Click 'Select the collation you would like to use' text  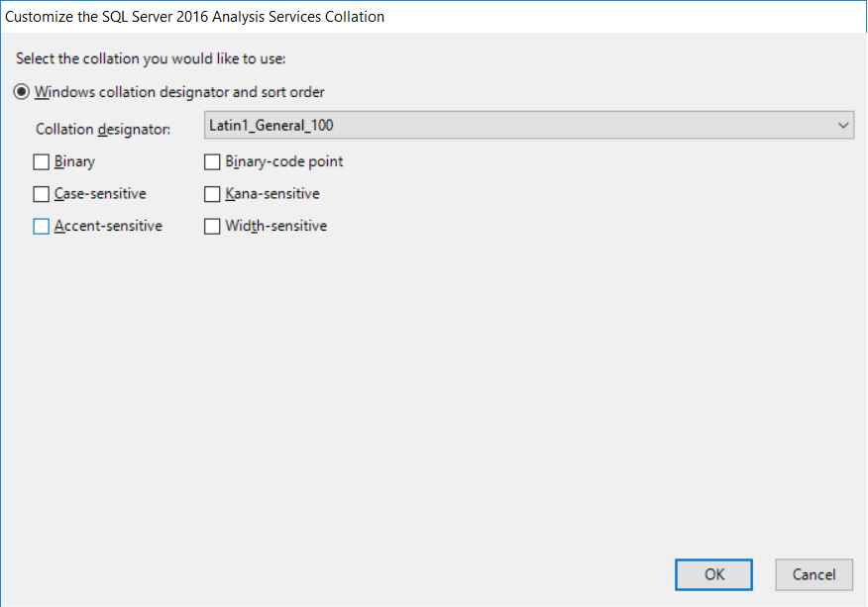pos(151,58)
